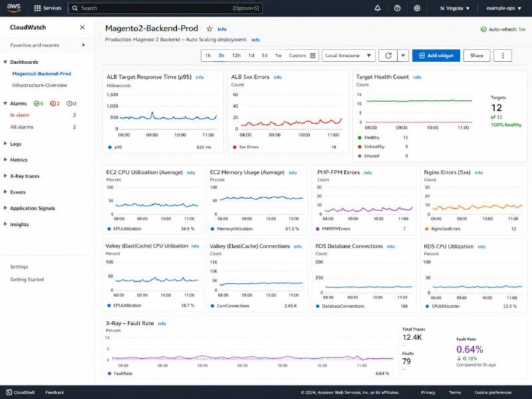Image resolution: width=532 pixels, height=399 pixels.
Task: Click Info next to X-Ray Fault Rate
Action: coord(162,324)
